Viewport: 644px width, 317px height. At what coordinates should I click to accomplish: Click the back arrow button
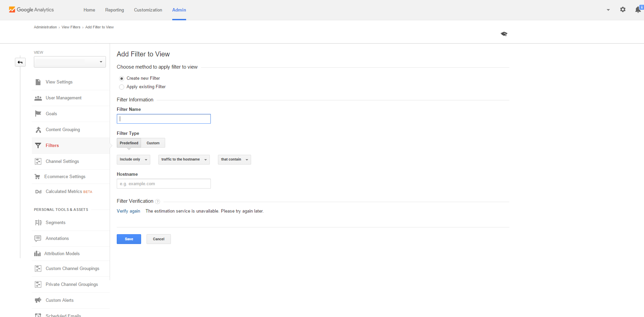pyautogui.click(x=20, y=62)
